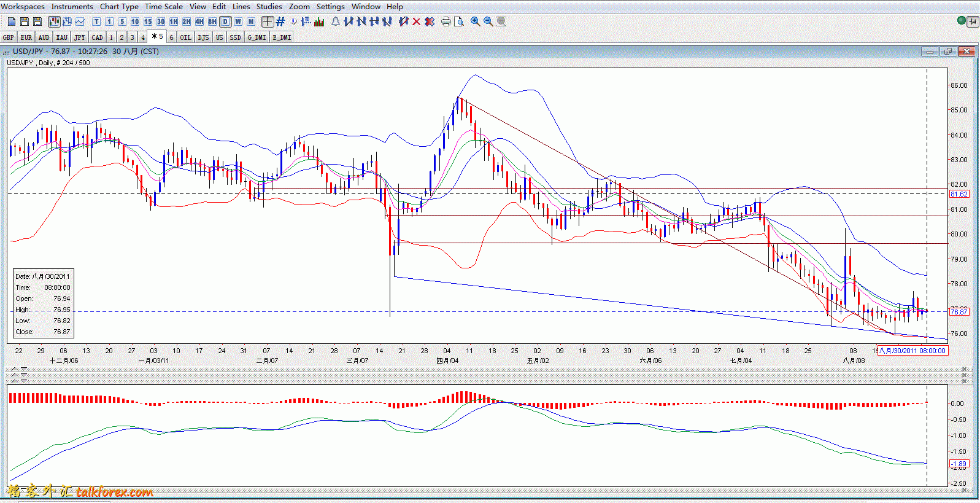Toggle the chart grid icon
The height and width of the screenshot is (503, 980).
280,21
